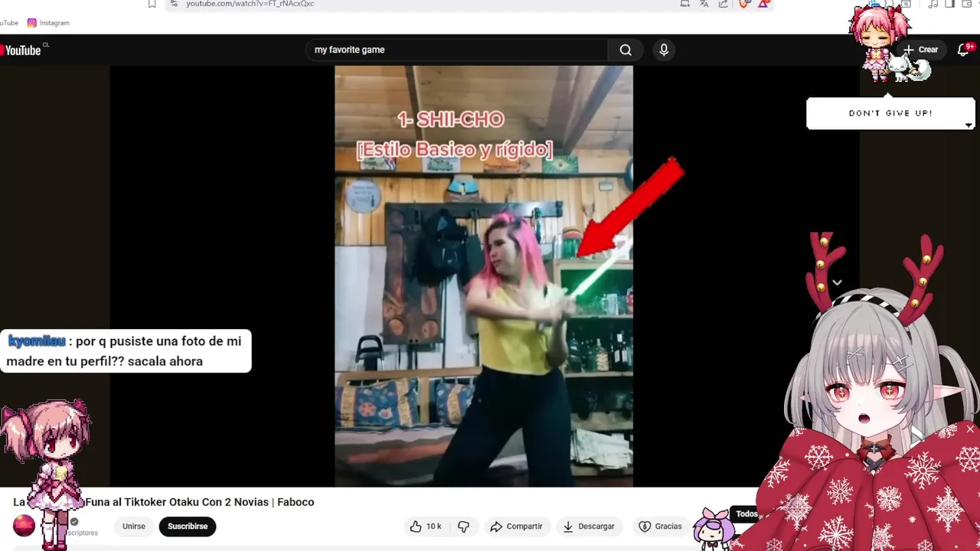980x551 pixels.
Task: Click the video player area to pause
Action: pos(484,275)
